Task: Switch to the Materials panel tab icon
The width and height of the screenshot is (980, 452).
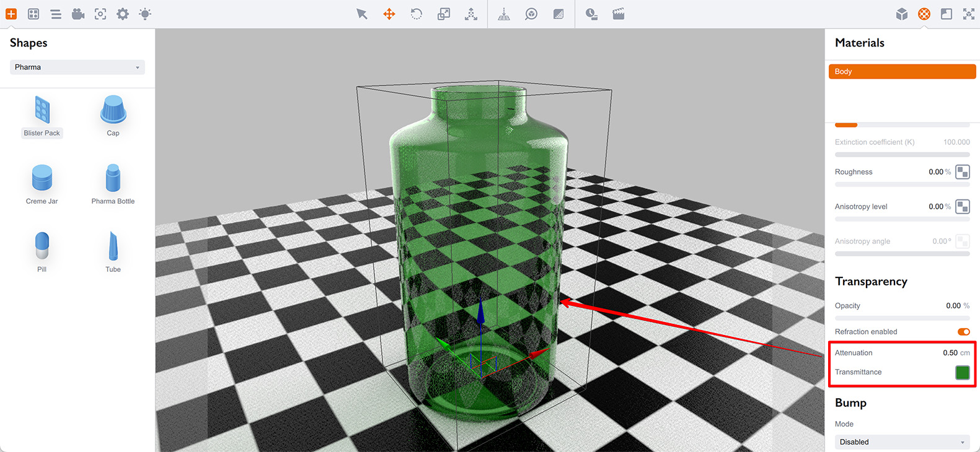Action: [924, 14]
